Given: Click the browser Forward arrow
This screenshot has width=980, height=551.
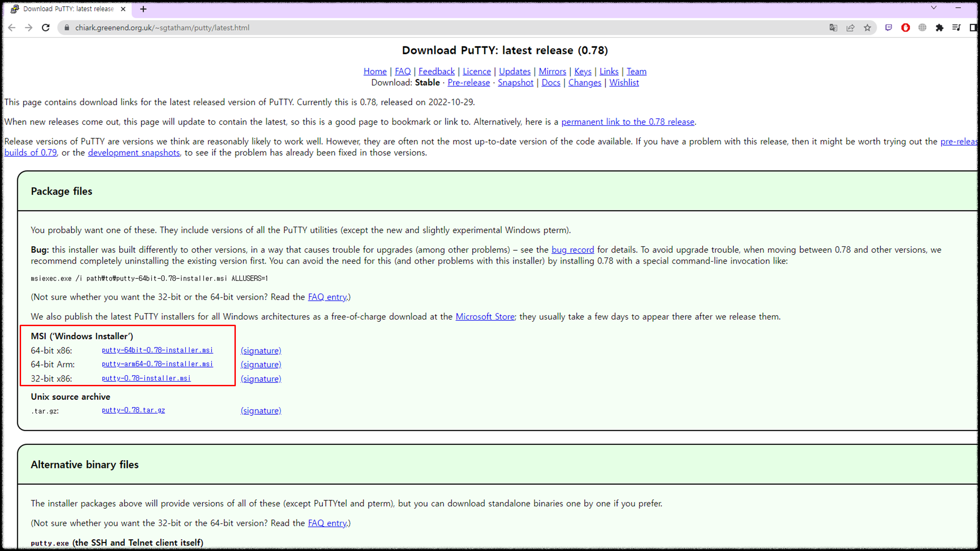Looking at the screenshot, I should coord(29,28).
